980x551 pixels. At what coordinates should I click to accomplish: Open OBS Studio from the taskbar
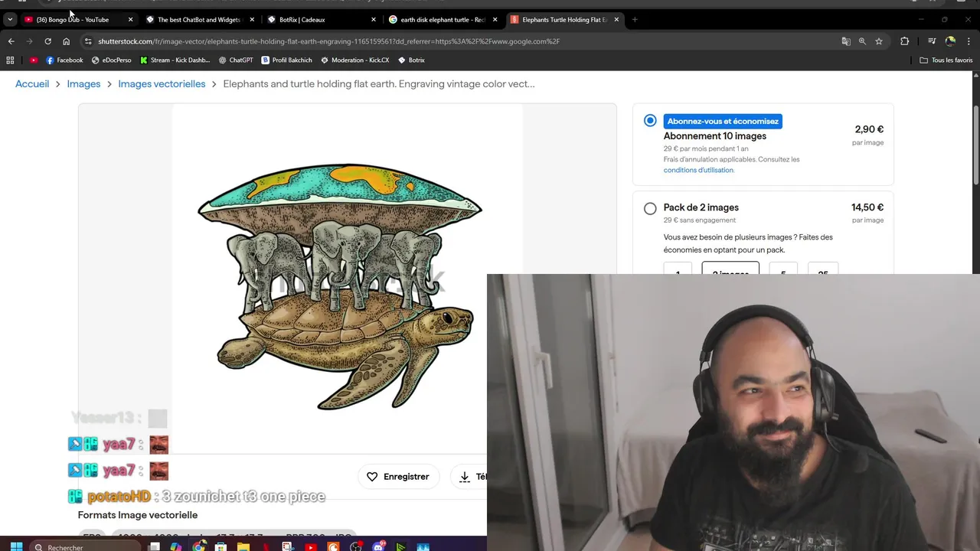point(356,546)
